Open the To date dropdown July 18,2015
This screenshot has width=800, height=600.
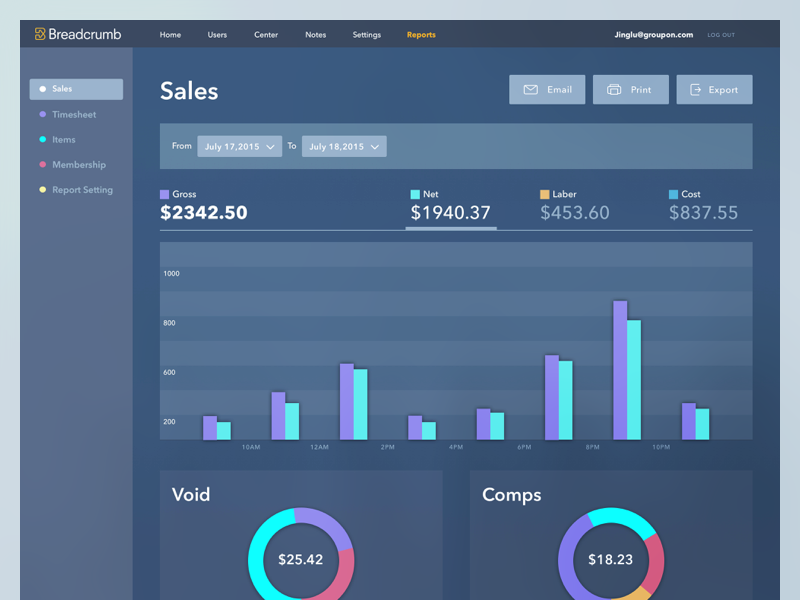(x=344, y=146)
